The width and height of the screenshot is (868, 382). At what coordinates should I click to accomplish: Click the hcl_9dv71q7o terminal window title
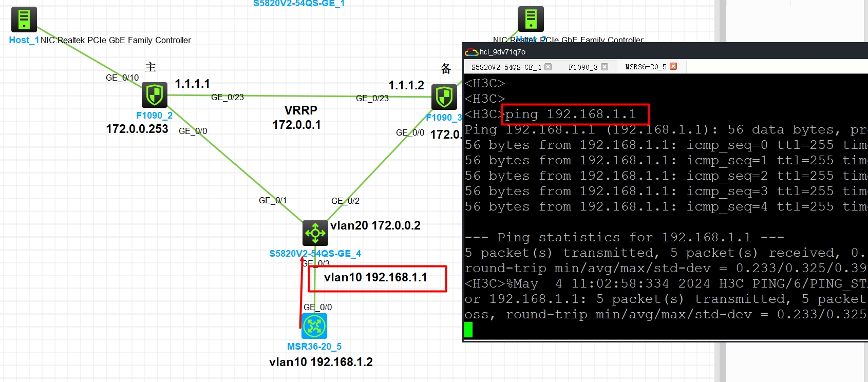point(502,52)
